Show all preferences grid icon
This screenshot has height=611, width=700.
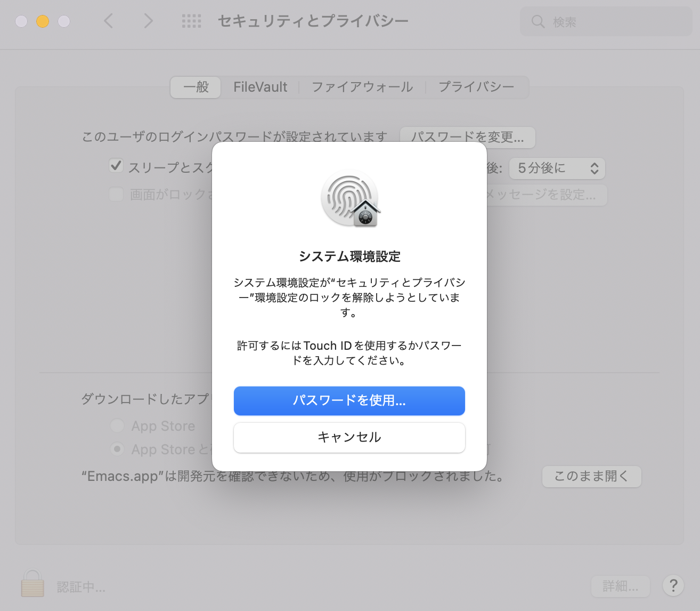tap(191, 21)
